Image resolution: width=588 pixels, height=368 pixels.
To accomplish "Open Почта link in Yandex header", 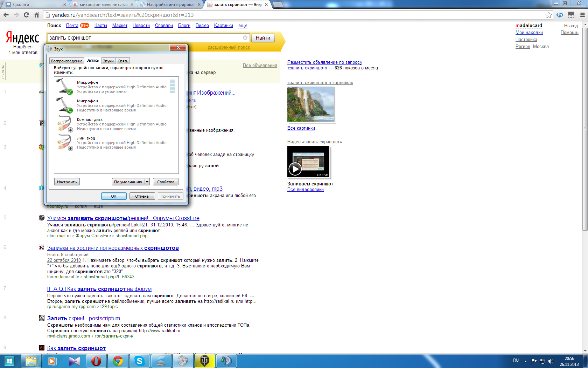I will (72, 26).
